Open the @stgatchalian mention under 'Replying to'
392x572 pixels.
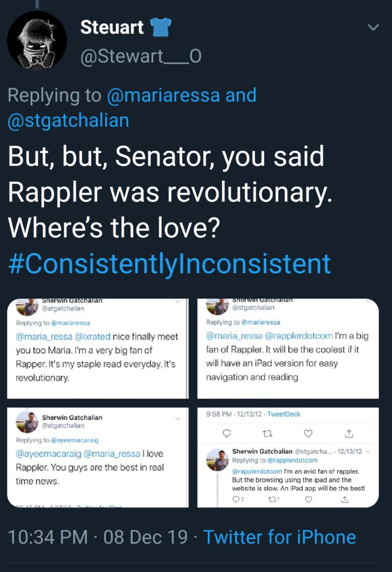pyautogui.click(x=68, y=120)
